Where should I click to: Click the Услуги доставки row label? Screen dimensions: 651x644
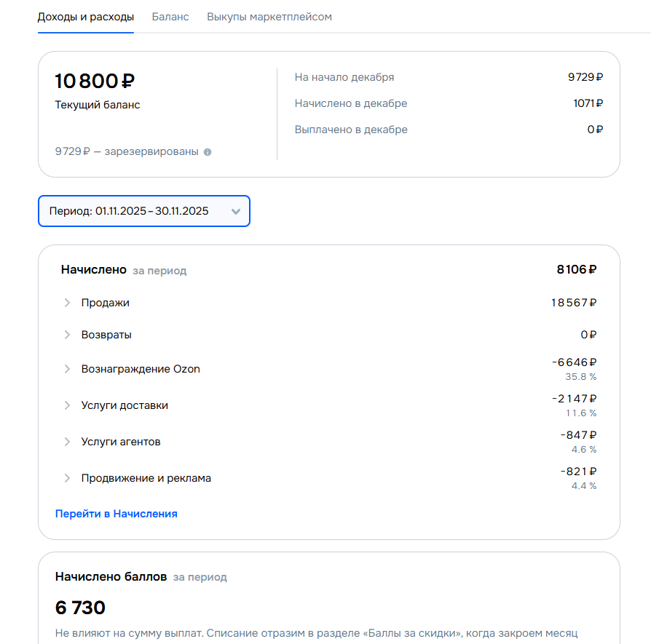click(x=125, y=405)
